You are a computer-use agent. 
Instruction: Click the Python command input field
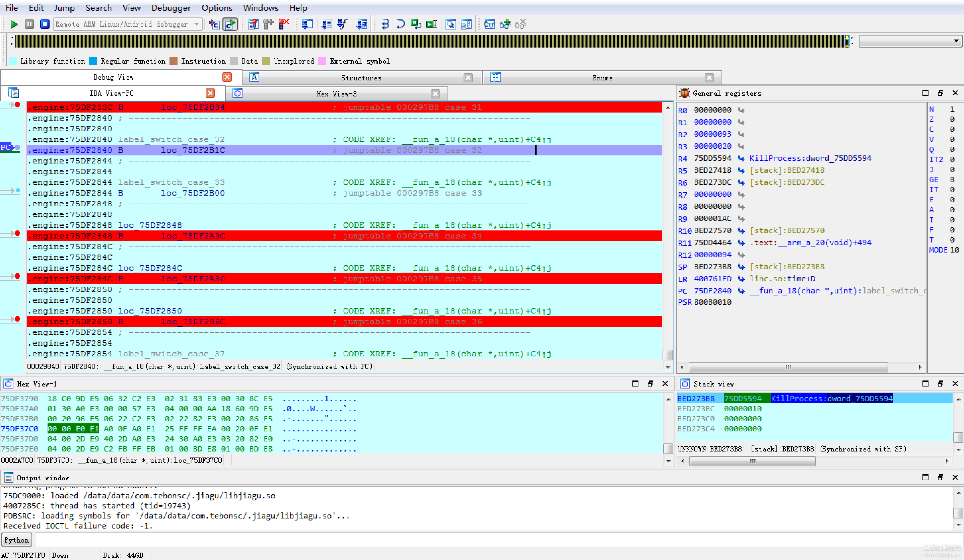click(x=493, y=540)
